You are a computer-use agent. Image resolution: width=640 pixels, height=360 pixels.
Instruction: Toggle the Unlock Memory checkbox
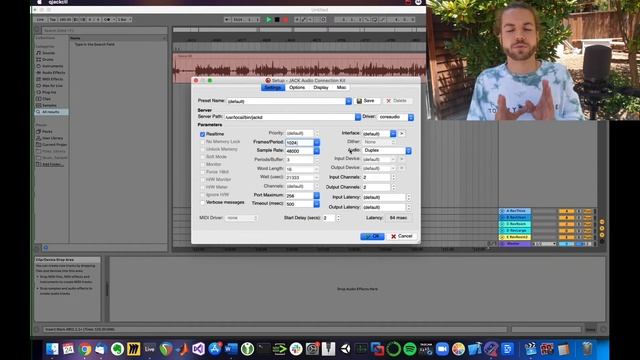(202, 149)
